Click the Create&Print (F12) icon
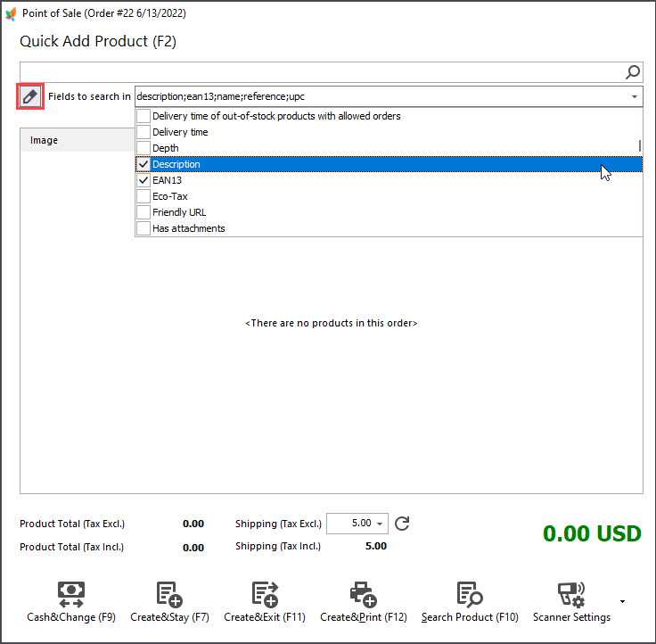Viewport: 656px width, 644px height. [x=364, y=595]
